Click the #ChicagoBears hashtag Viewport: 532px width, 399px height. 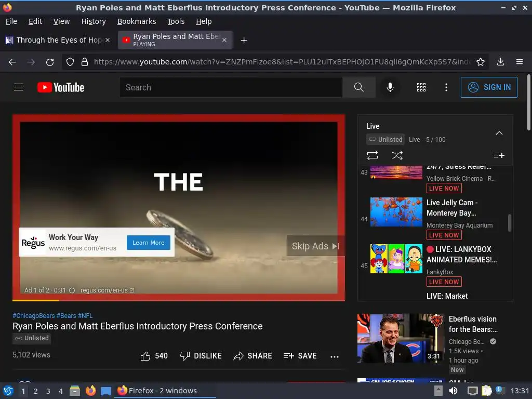pos(34,315)
